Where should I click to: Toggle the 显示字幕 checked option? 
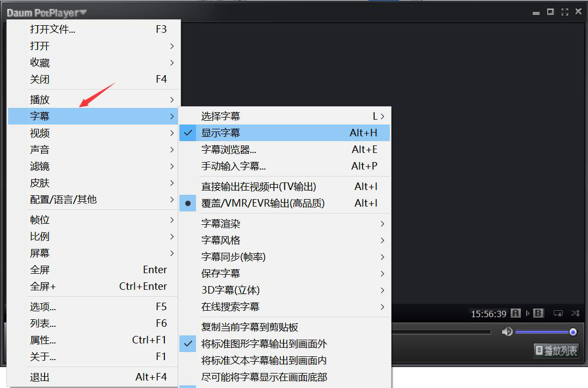coord(285,133)
